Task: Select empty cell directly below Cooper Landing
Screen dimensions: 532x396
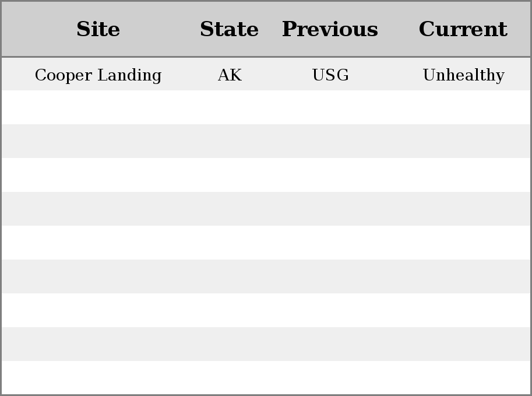Action: [x=98, y=107]
